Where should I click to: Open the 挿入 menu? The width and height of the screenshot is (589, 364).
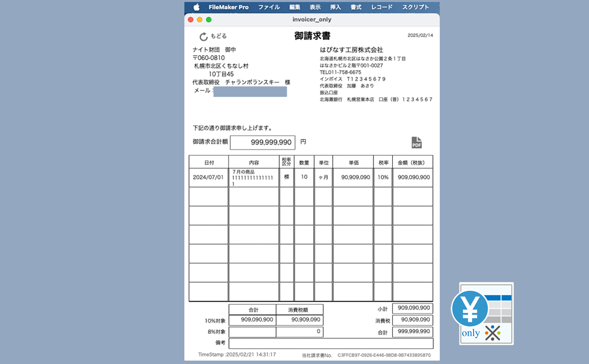(335, 7)
